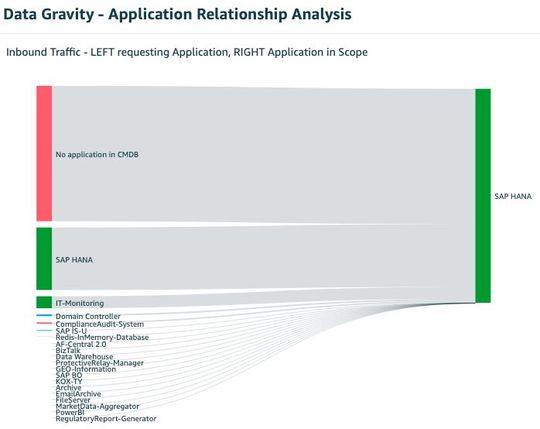
Task: Click the 'No application in CMDB' label
Action: [x=97, y=155]
